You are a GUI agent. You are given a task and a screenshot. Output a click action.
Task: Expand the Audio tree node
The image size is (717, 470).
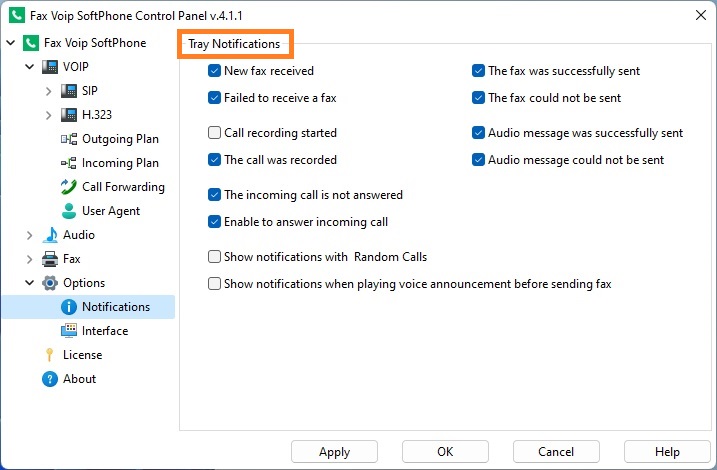coord(30,235)
